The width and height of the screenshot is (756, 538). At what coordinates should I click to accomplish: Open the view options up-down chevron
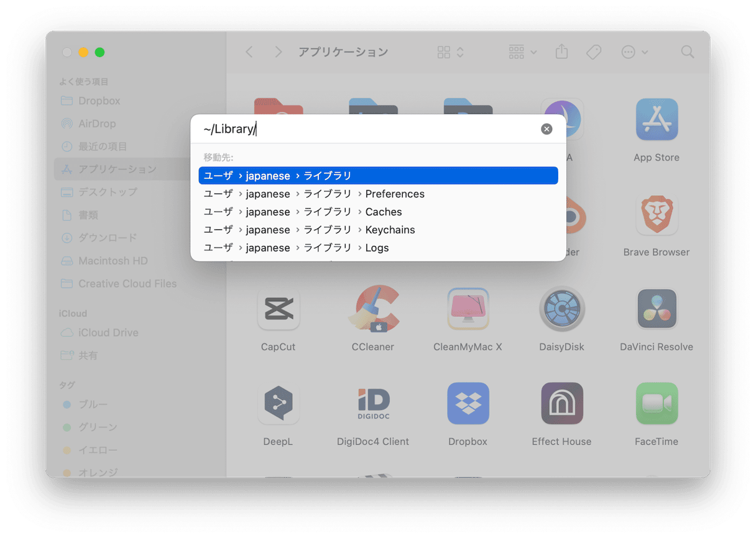pyautogui.click(x=460, y=52)
